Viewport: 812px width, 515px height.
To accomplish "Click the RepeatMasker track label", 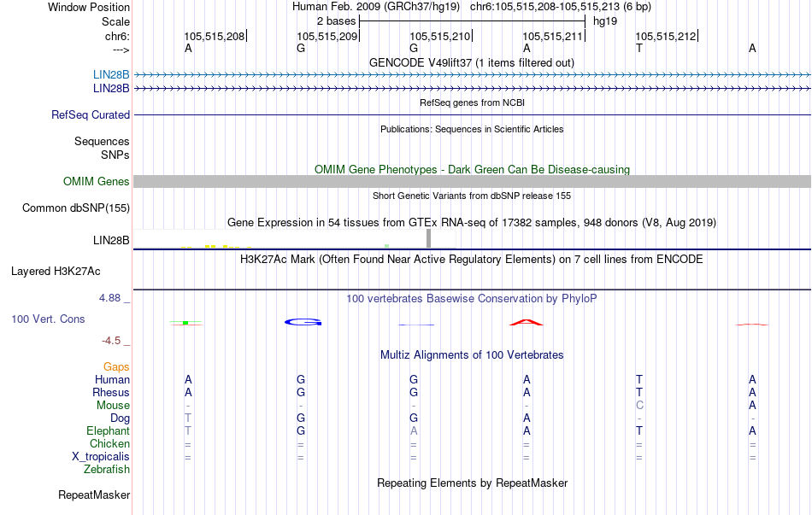I will click(94, 495).
